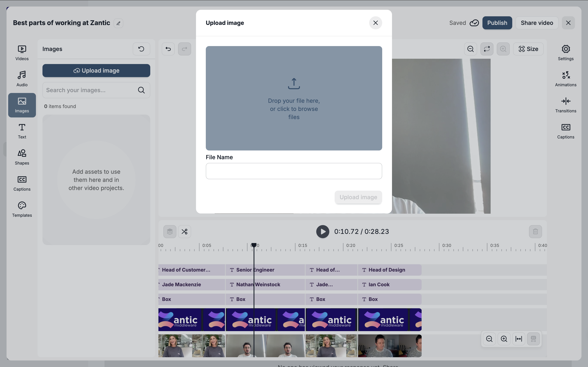This screenshot has height=367, width=588.
Task: Click the split clip scissors icon
Action: click(184, 232)
